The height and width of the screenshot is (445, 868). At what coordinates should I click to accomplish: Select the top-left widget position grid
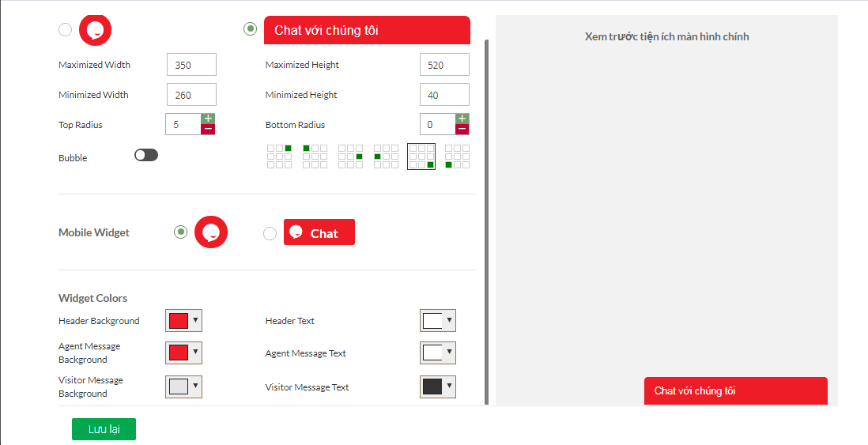click(315, 157)
